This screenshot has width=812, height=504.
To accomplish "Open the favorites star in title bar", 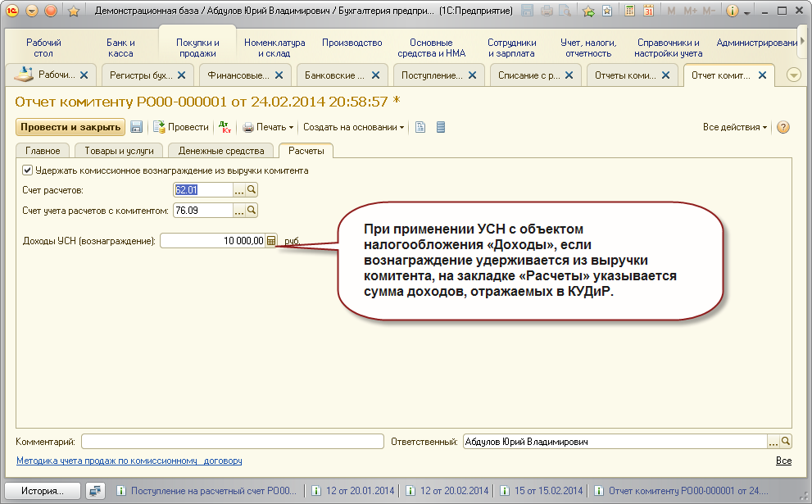I will point(74,11).
